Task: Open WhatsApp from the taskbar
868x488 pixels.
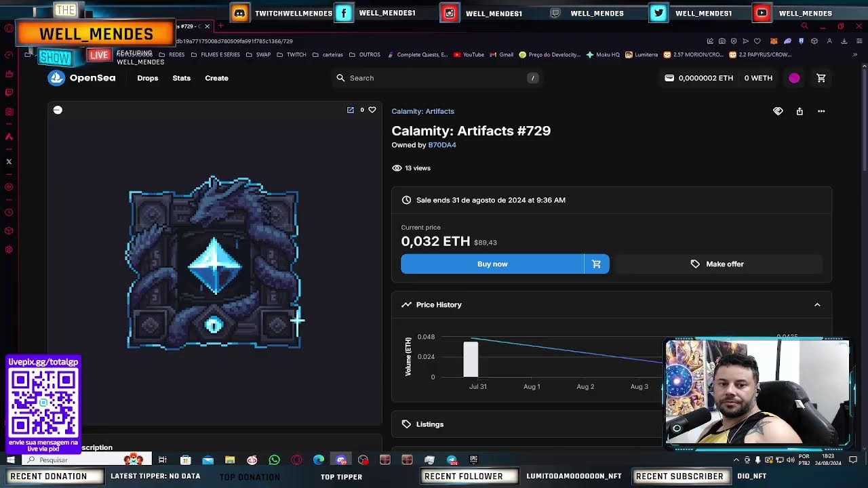Action: (274, 460)
